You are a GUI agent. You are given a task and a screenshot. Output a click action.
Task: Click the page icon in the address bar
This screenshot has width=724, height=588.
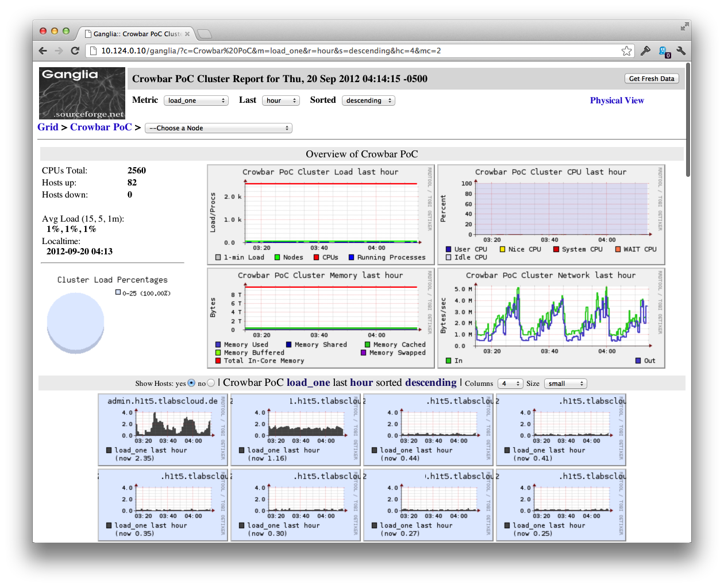[x=94, y=51]
